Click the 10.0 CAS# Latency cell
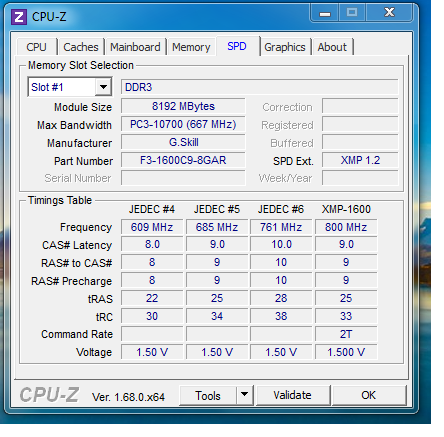Screen dimensions: 444x437 point(281,245)
